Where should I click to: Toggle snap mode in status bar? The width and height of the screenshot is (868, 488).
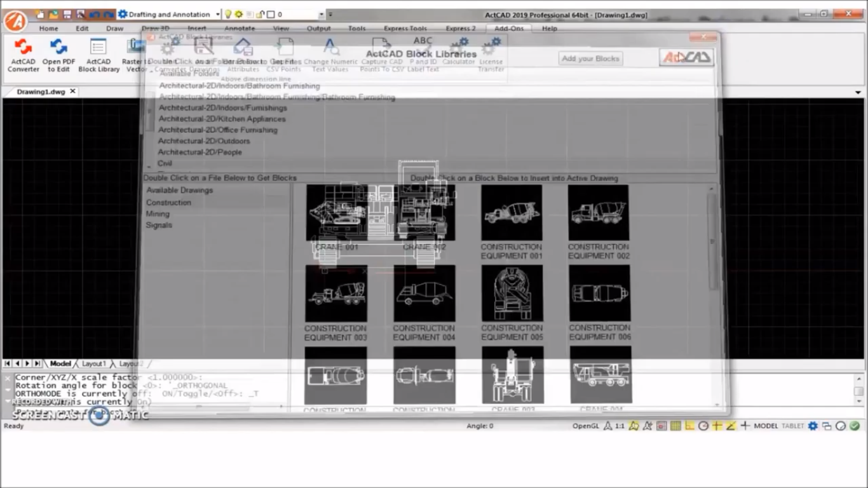[x=661, y=426]
